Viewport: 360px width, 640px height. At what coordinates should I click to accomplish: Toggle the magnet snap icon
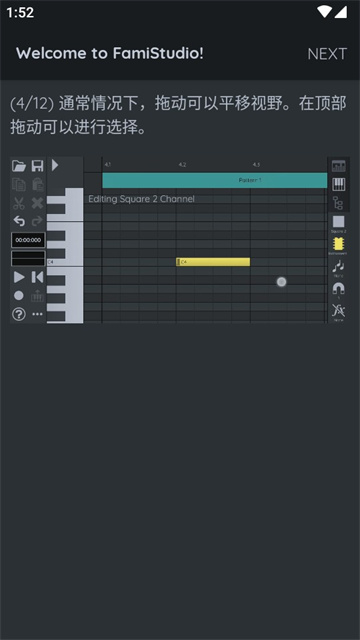tap(338, 289)
